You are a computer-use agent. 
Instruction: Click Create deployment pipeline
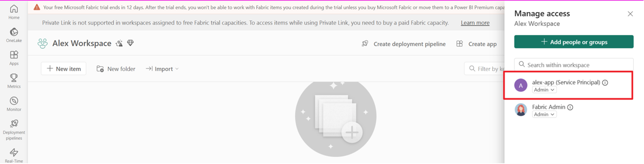pyautogui.click(x=404, y=44)
